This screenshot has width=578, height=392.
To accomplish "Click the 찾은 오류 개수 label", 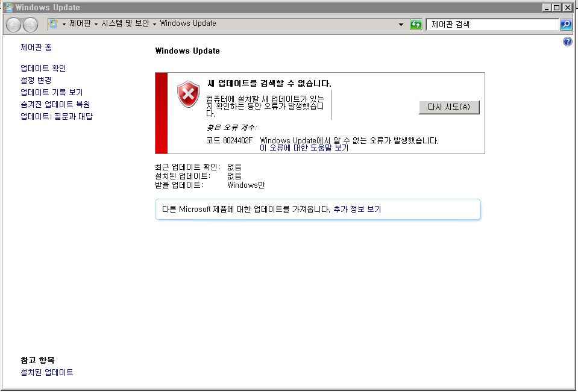I will coord(231,128).
